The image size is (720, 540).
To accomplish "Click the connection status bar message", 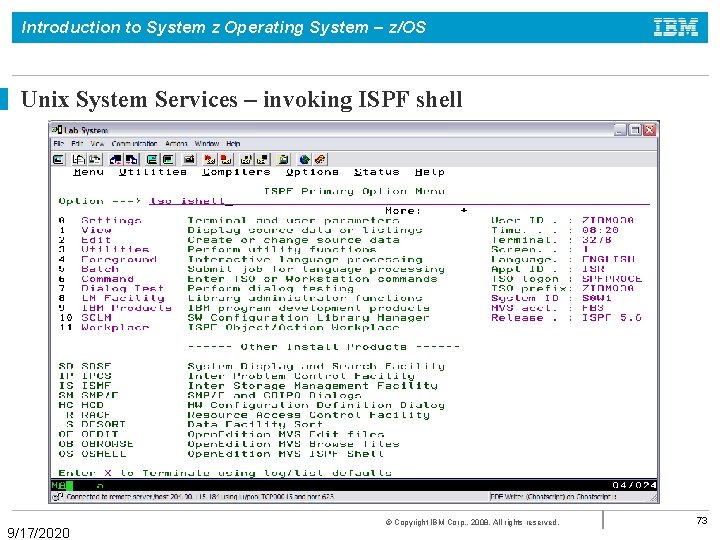I will [x=200, y=496].
